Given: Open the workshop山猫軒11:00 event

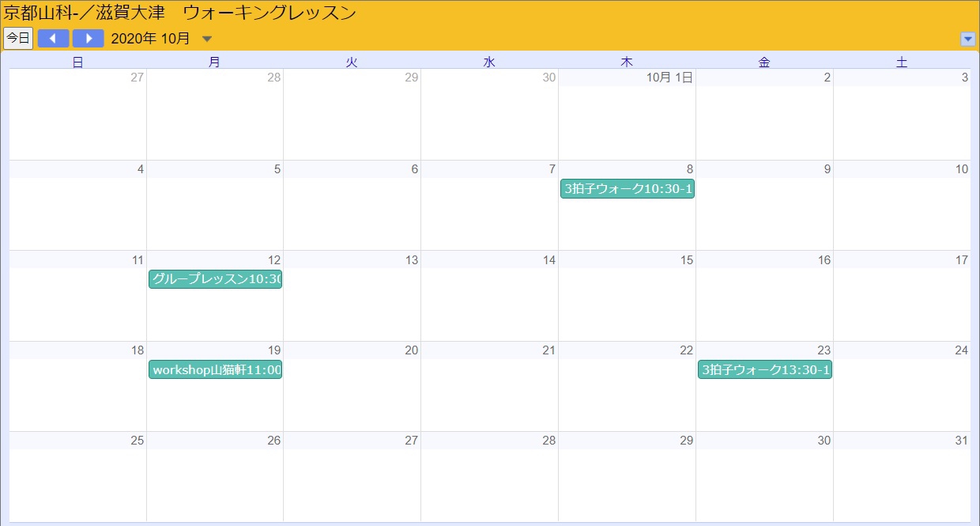Looking at the screenshot, I should (x=215, y=369).
